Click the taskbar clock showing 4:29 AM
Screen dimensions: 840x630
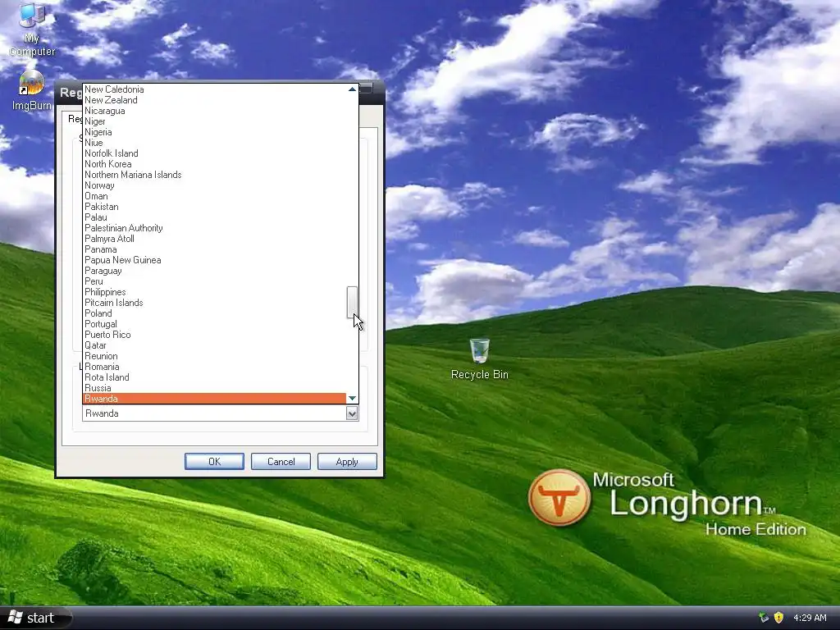coord(810,618)
